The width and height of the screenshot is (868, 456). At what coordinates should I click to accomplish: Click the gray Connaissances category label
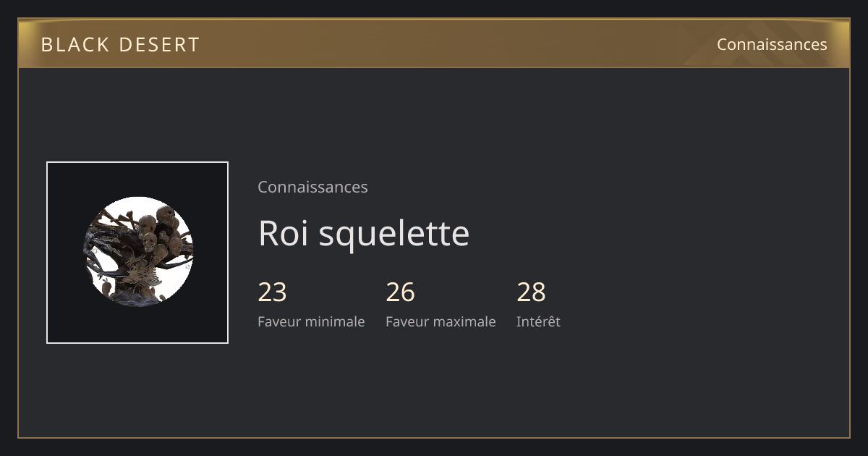312,187
